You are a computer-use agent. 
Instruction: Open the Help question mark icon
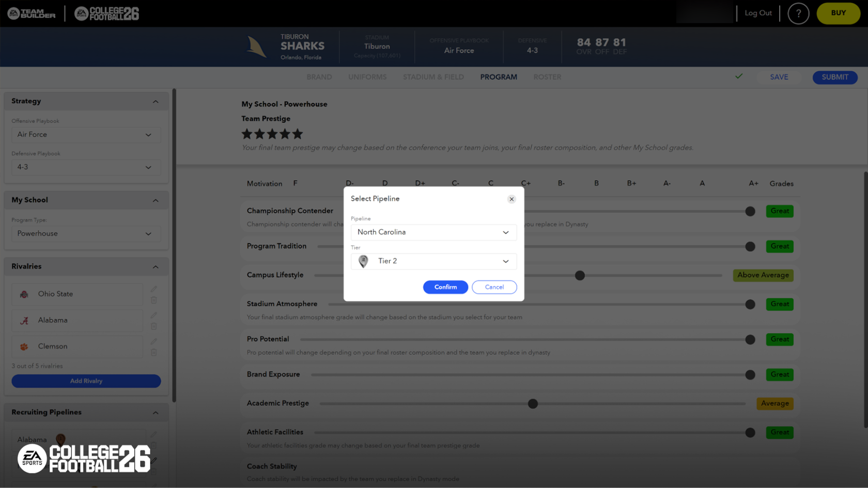[x=798, y=13]
